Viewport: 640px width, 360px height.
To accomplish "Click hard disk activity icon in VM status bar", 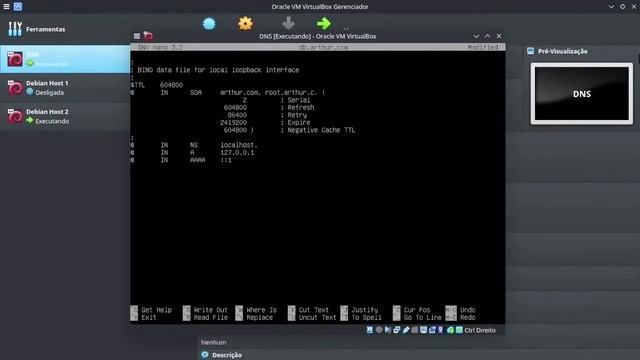I will (x=370, y=330).
